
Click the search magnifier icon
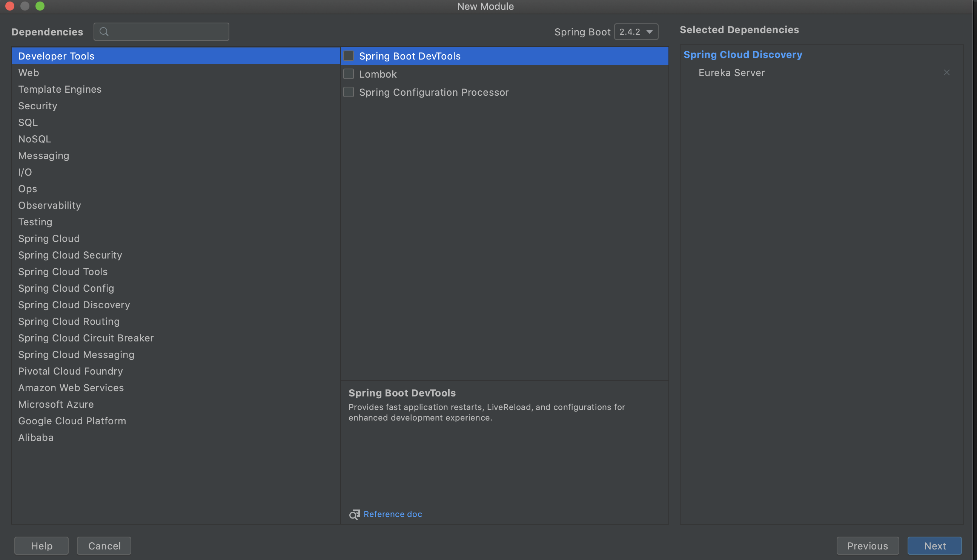pyautogui.click(x=104, y=32)
